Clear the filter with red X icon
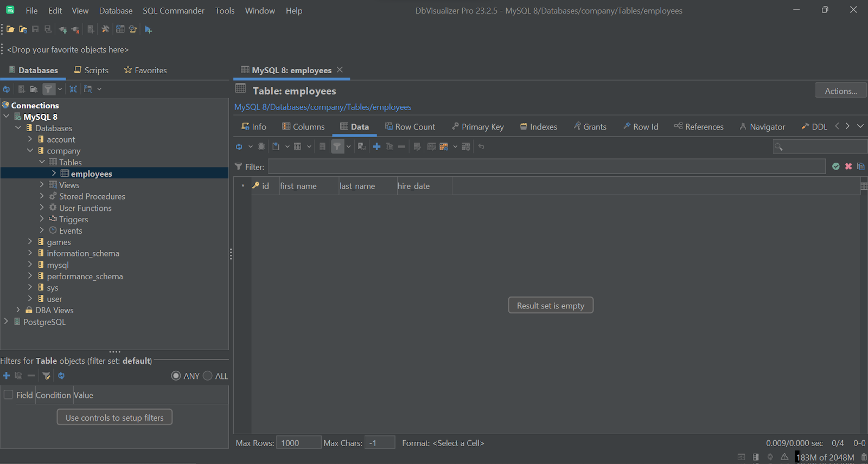 (x=848, y=166)
